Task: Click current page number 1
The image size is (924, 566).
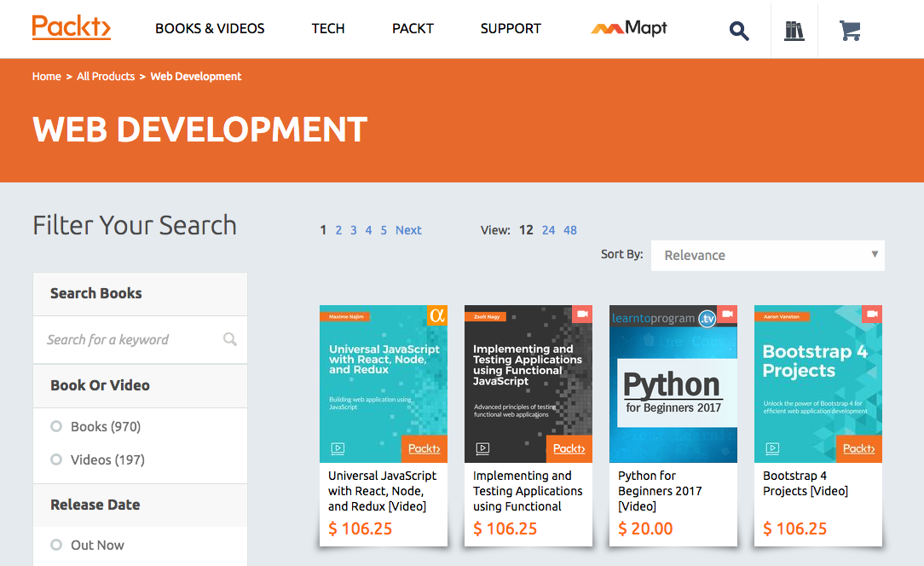Action: [323, 230]
